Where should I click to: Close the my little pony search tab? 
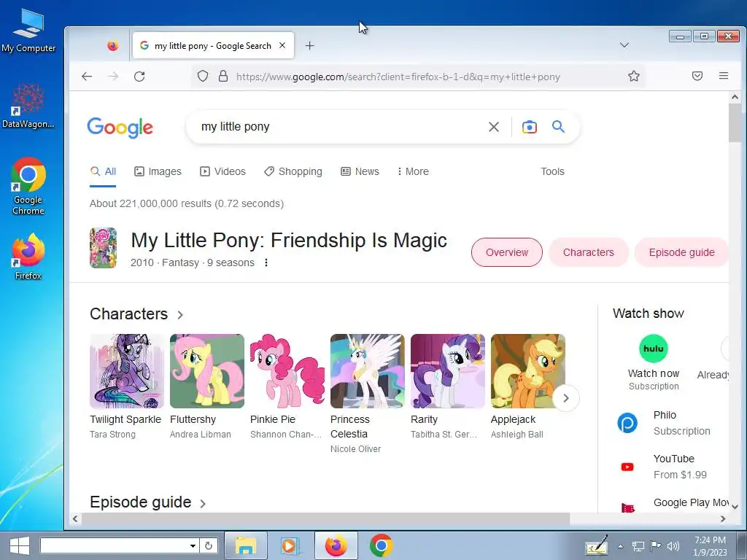click(282, 45)
